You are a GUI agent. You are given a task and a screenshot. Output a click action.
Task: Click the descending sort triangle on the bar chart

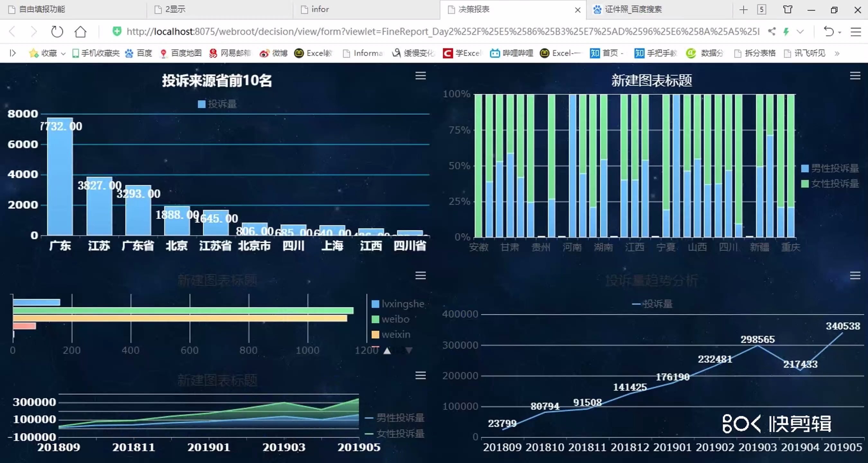[409, 351]
